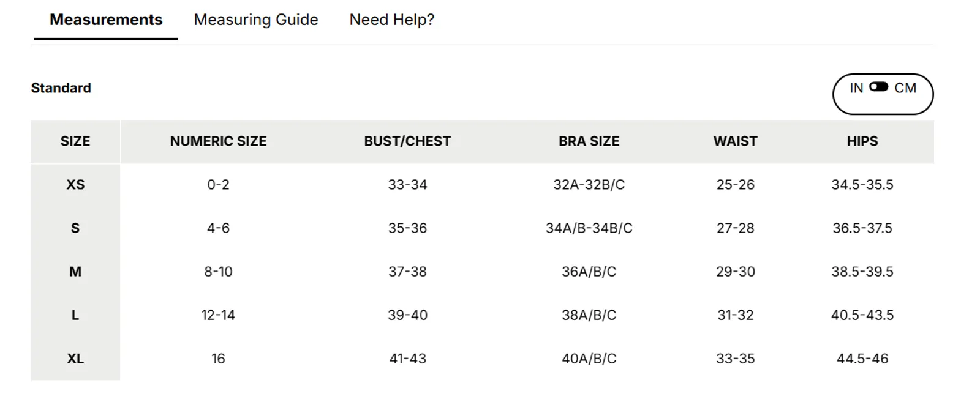Click the 36A/B/C bra size cell
This screenshot has height=402, width=980.
(x=589, y=272)
